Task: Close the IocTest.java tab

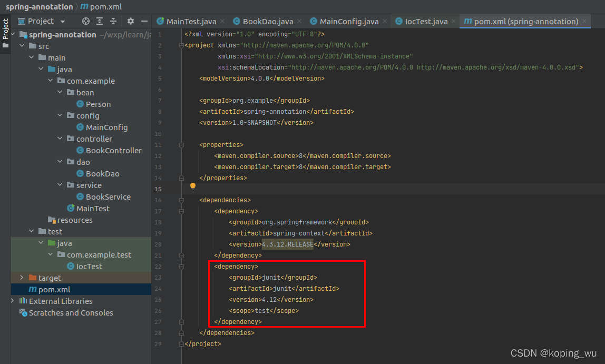Action: point(454,21)
